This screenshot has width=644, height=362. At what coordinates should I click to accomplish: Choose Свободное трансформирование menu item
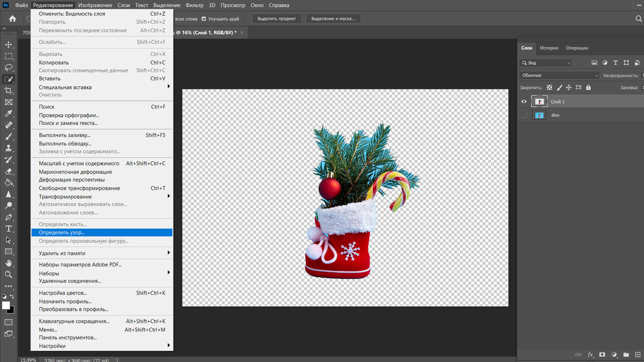[x=102, y=188]
